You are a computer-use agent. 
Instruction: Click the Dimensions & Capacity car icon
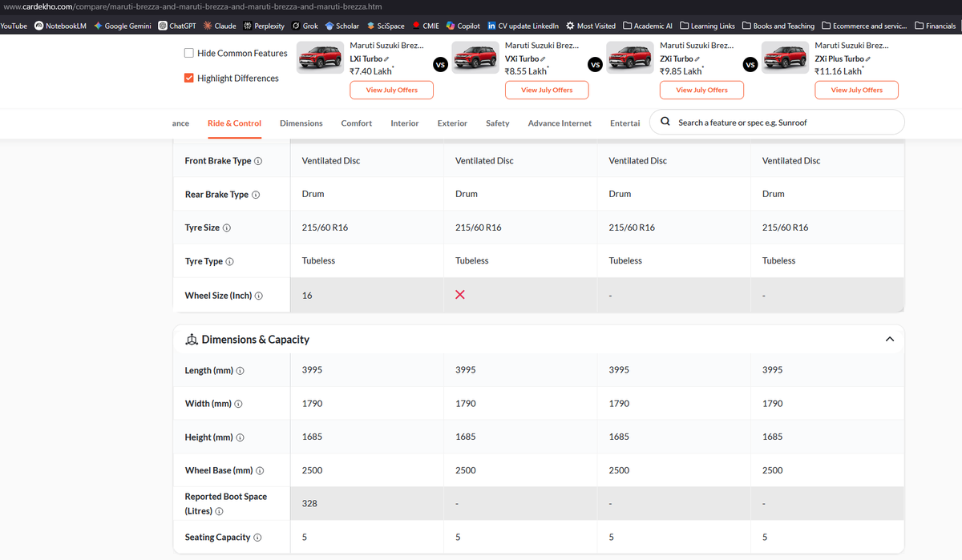point(191,340)
